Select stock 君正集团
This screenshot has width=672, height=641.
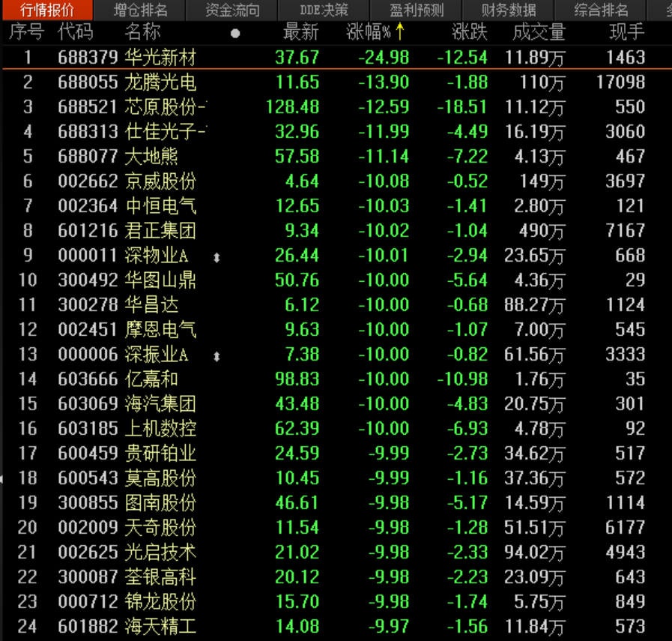(160, 231)
